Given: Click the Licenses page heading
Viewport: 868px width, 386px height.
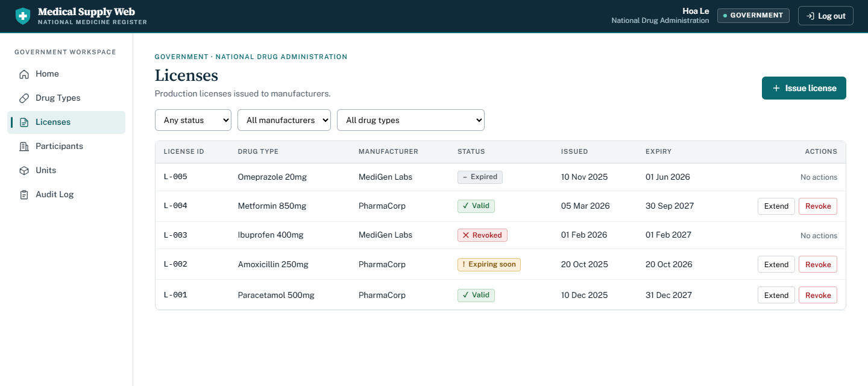Looking at the screenshot, I should [x=186, y=75].
